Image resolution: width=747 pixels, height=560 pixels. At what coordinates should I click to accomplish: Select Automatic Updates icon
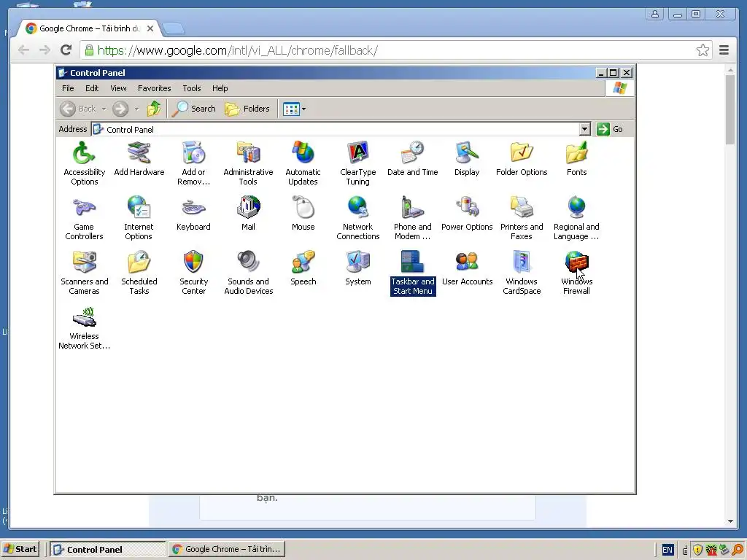coord(303,163)
